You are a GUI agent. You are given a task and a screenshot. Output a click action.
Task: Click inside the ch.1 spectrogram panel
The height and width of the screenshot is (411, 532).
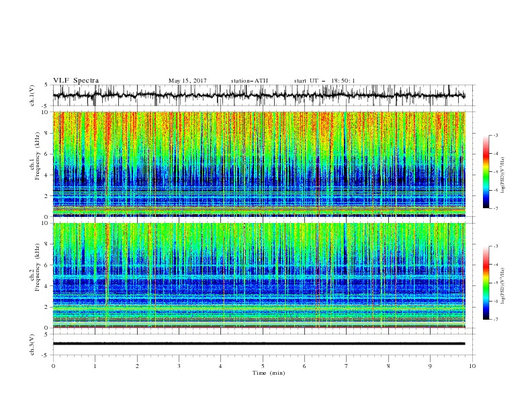pos(259,164)
